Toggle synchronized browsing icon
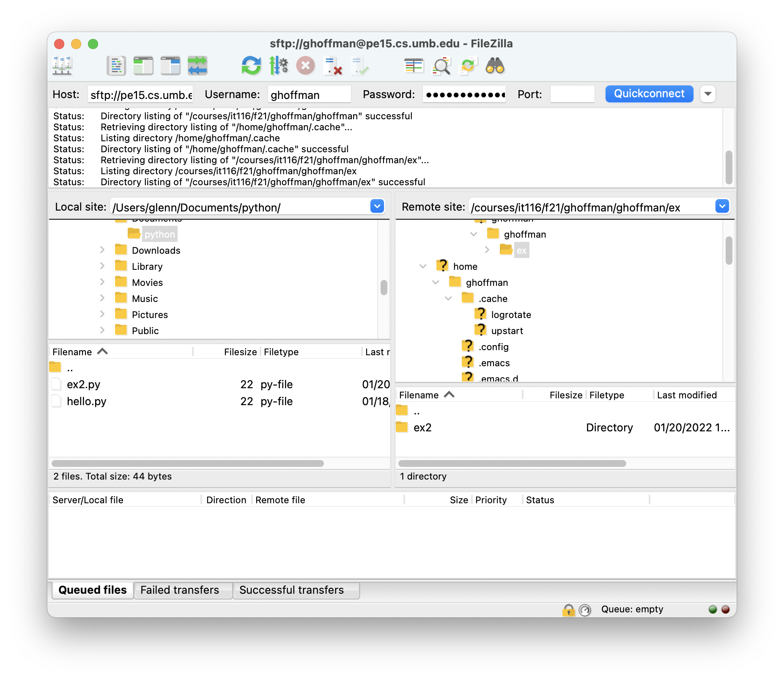Screen dimensions: 784x680 468,66
